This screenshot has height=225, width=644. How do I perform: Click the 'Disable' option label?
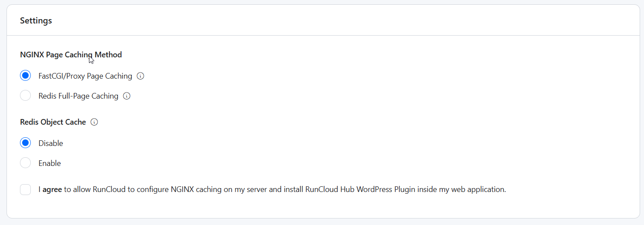pyautogui.click(x=50, y=143)
